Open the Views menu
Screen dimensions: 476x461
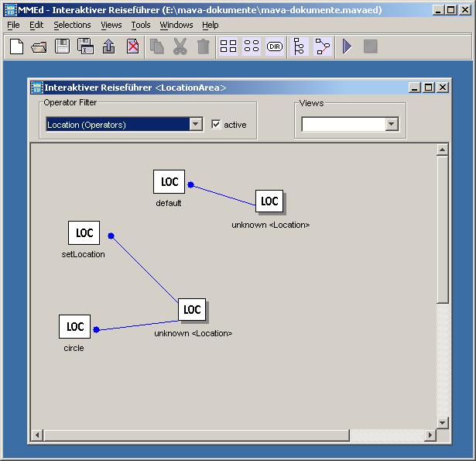click(111, 25)
